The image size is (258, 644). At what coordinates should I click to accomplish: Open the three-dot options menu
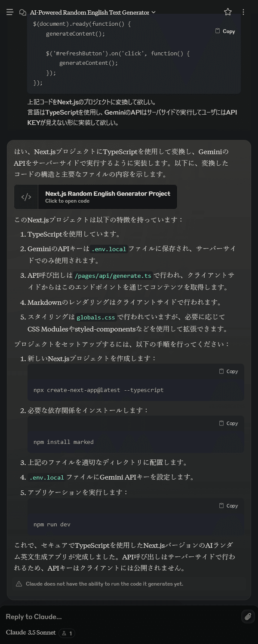[243, 12]
